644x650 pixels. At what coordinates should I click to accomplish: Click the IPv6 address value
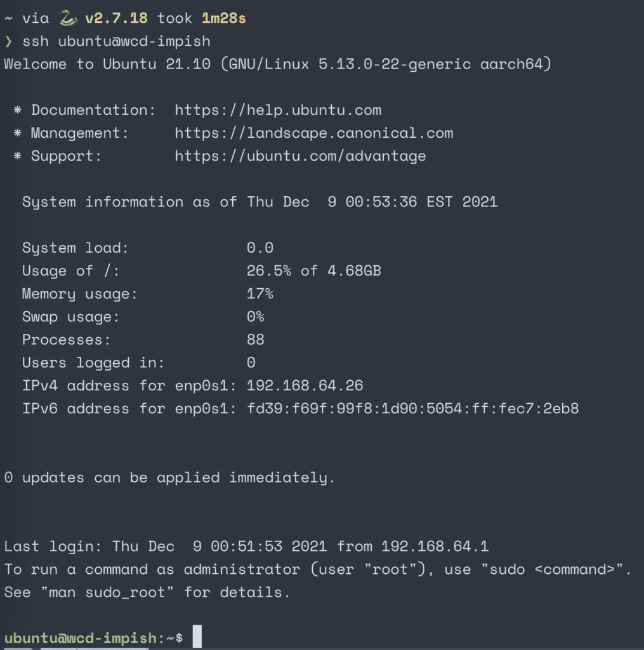point(413,409)
